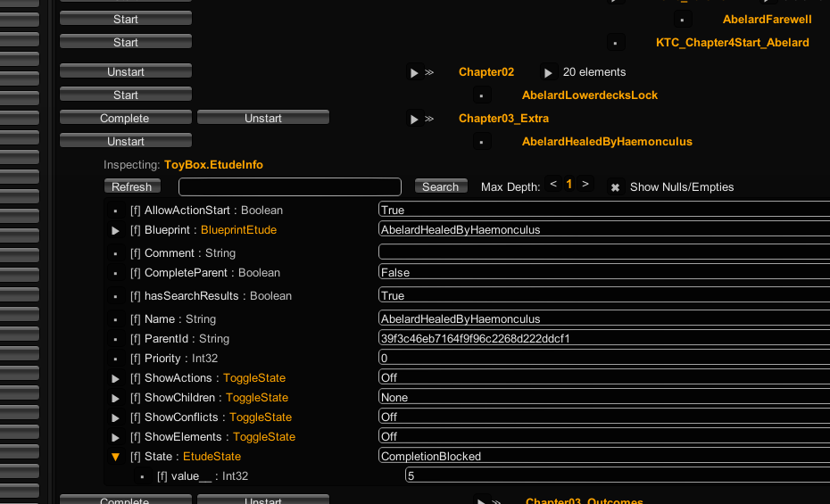Toggle Show Nulls/Empties checkbox
This screenshot has width=830, height=504.
[615, 187]
